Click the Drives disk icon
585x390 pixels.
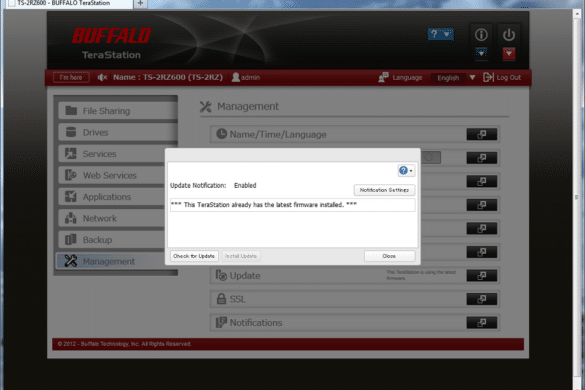(x=71, y=132)
